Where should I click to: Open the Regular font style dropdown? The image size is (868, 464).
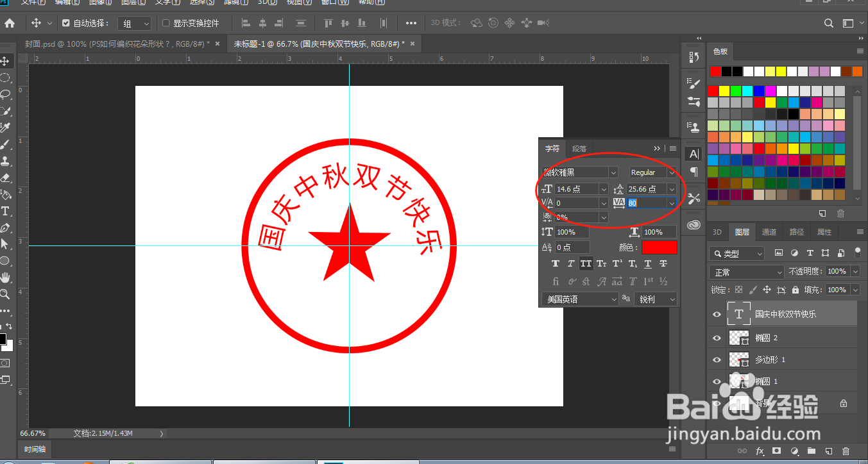tap(672, 172)
